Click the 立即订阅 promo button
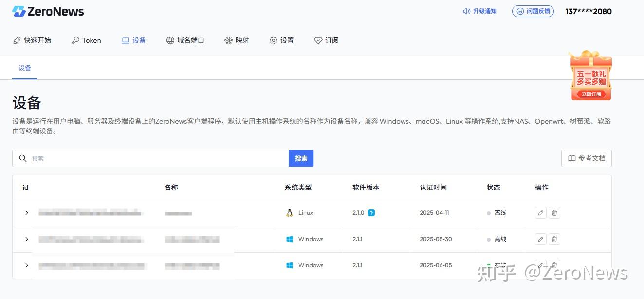Image resolution: width=644 pixels, height=299 pixels. [590, 94]
